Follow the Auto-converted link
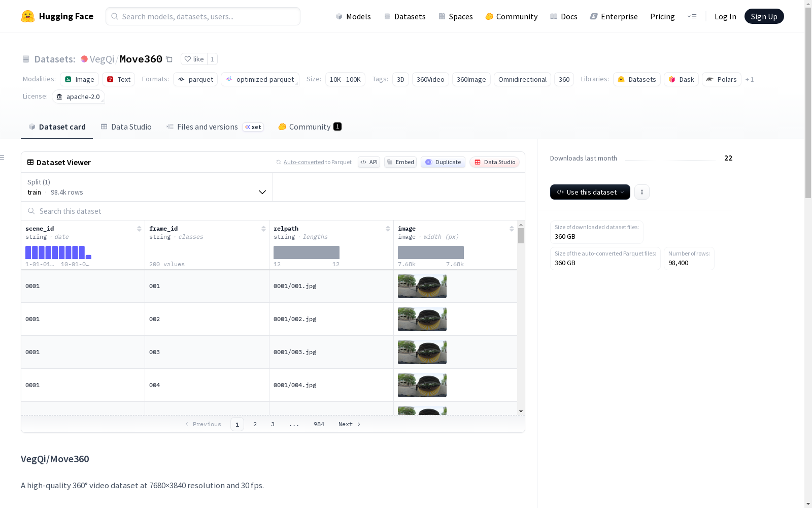The height and width of the screenshot is (508, 812). pos(303,162)
